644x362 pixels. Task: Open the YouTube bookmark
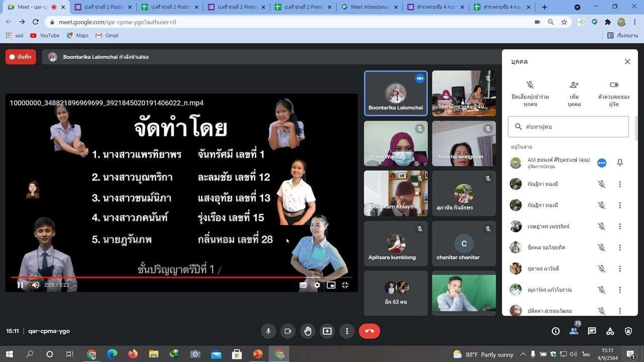pos(45,36)
